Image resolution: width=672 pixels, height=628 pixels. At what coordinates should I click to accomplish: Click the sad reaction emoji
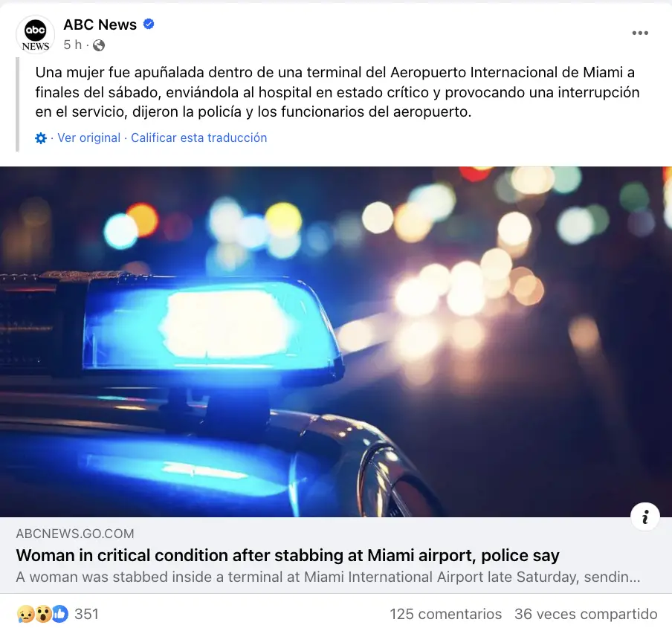click(25, 614)
